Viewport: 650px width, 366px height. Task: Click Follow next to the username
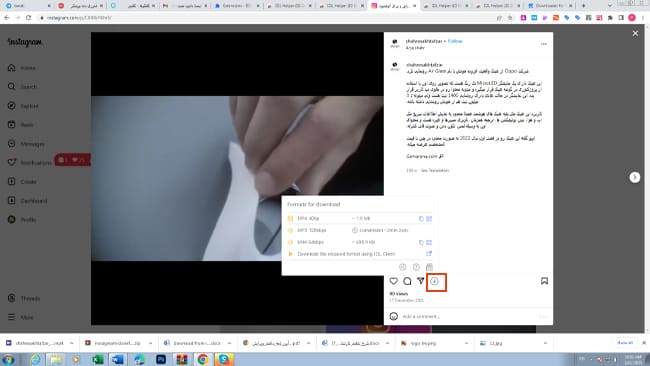(x=455, y=41)
